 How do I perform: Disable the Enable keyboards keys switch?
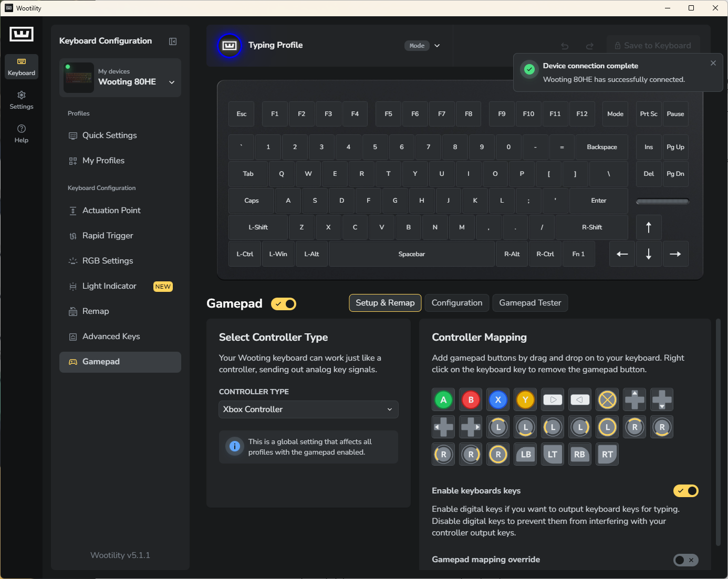click(x=686, y=491)
